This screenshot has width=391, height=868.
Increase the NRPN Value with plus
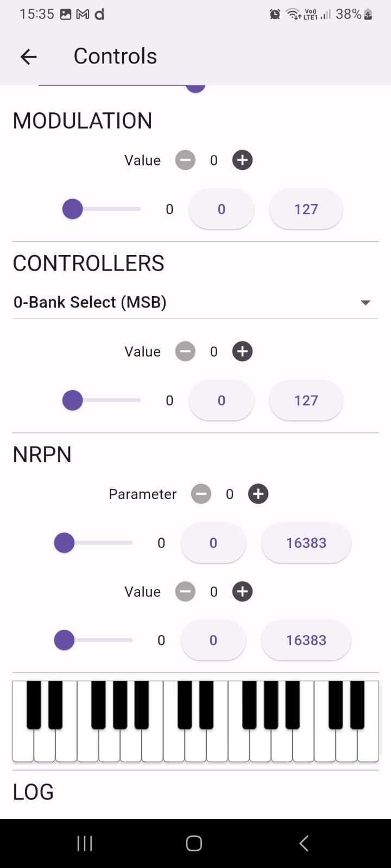(x=242, y=591)
